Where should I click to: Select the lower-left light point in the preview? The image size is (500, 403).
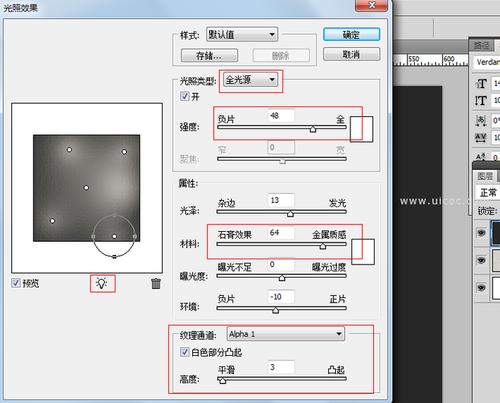(52, 221)
